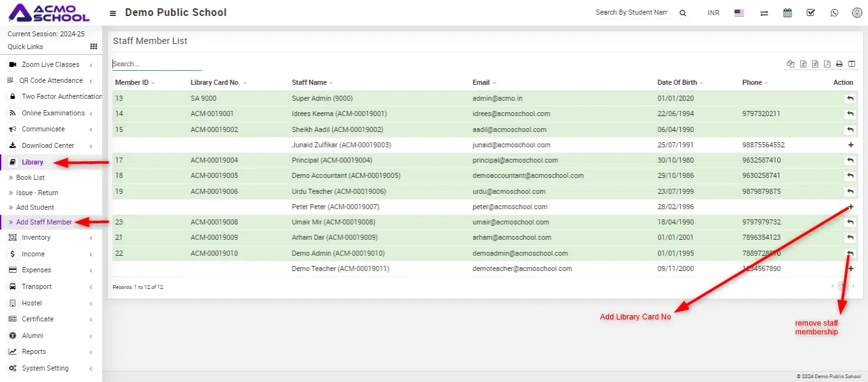Sort table by Staff Name column
Image resolution: width=868 pixels, height=382 pixels.
pyautogui.click(x=310, y=82)
